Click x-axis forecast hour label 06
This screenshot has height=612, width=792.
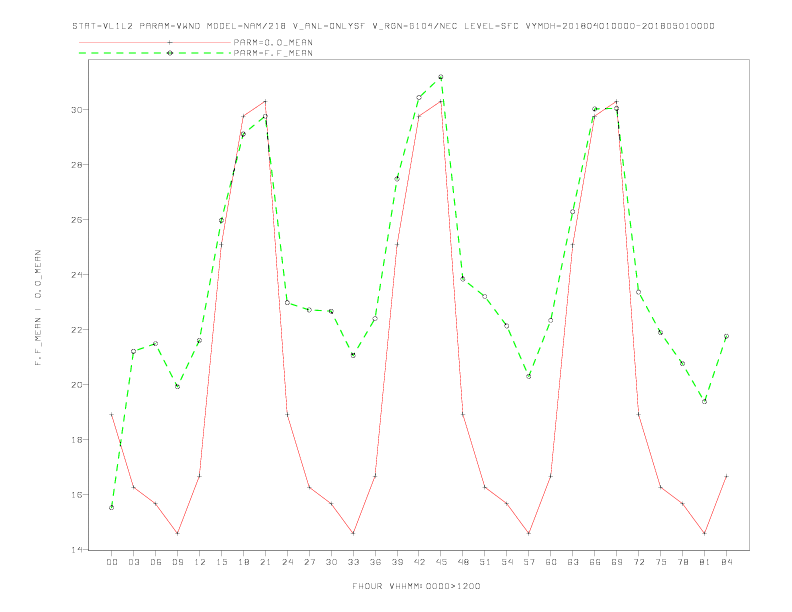click(156, 562)
